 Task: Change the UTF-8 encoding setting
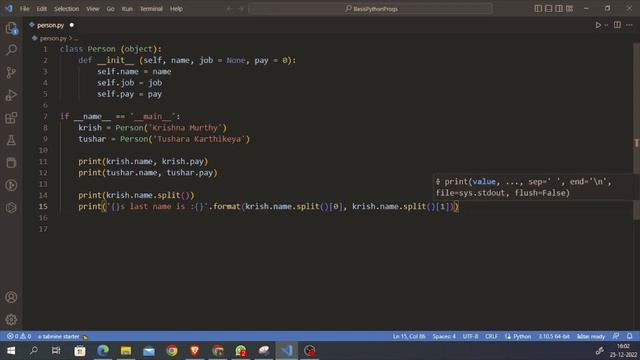tap(470, 336)
